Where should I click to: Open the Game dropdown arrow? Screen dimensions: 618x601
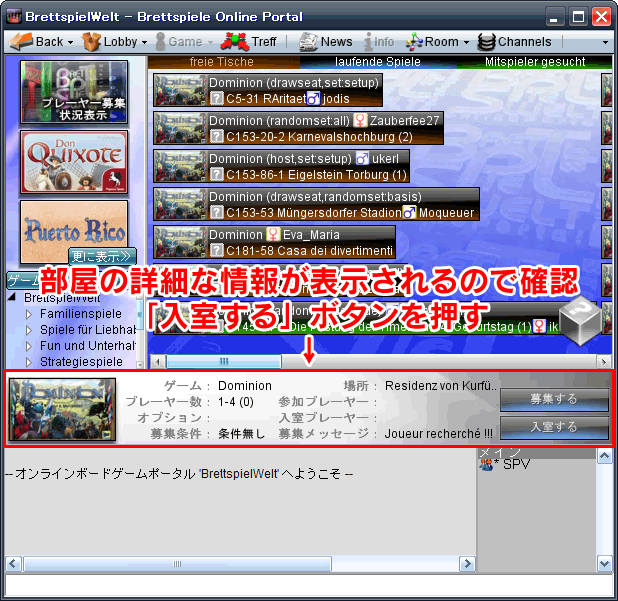click(x=210, y=42)
